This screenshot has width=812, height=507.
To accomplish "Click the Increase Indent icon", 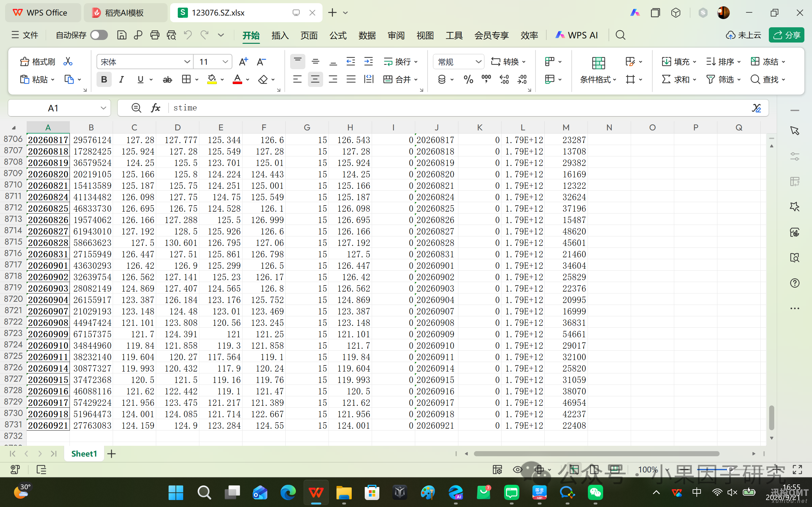I will coord(369,61).
